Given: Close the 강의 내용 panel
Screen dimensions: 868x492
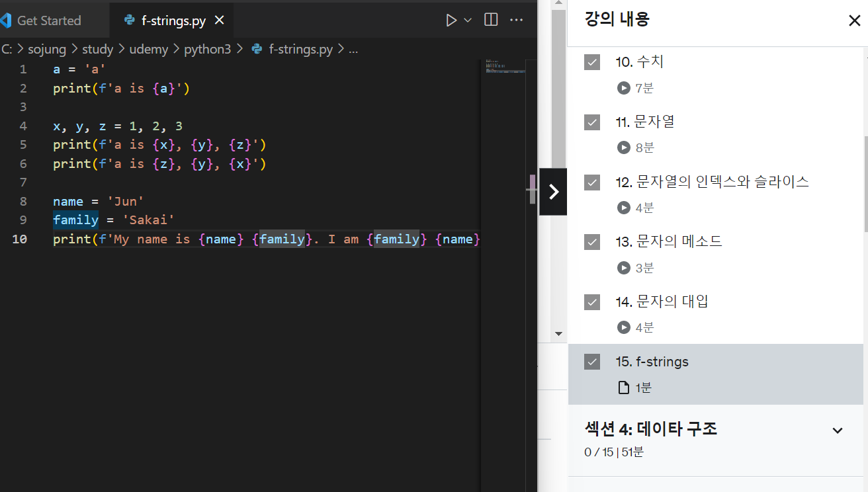Looking at the screenshot, I should [854, 20].
